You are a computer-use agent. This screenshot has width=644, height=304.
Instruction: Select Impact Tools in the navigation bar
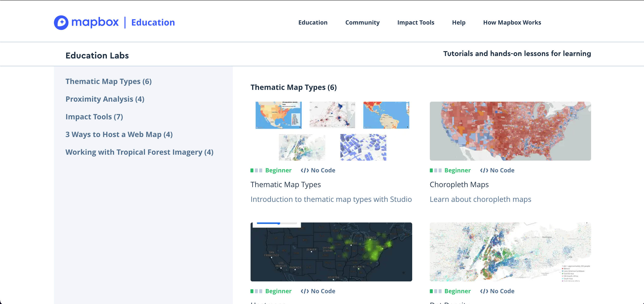(416, 23)
